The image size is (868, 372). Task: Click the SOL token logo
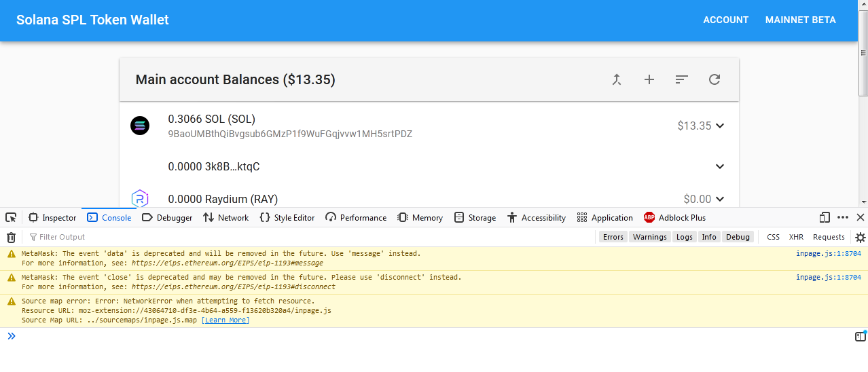140,126
